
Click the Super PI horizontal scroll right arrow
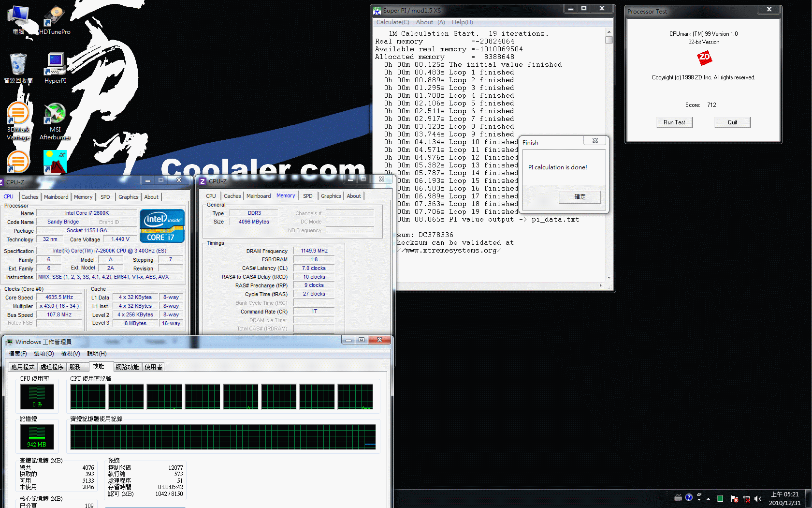601,285
